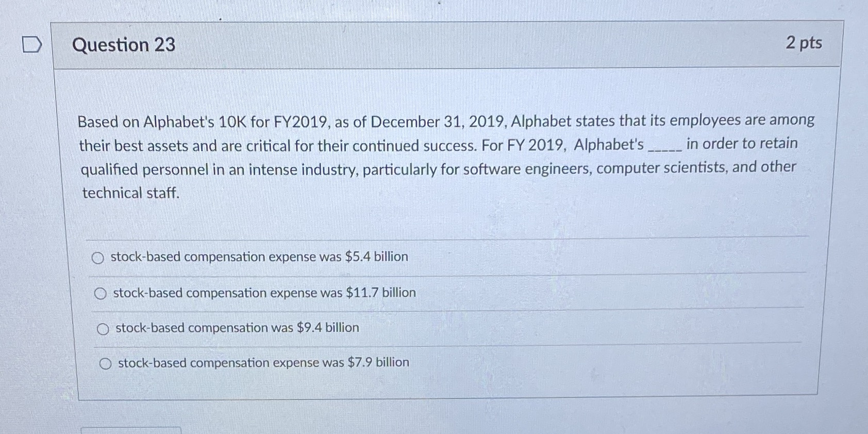
Task: Click the $9.4 billion option label text
Action: tap(236, 328)
